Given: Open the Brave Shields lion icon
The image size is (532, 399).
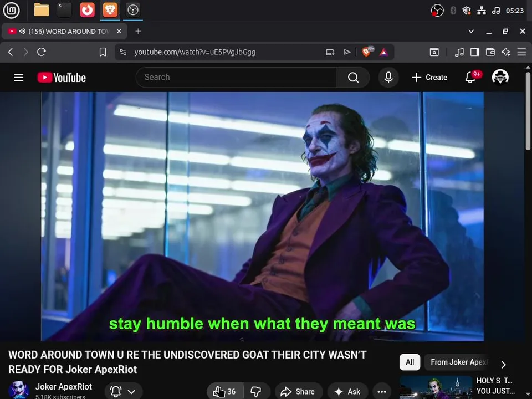Looking at the screenshot, I should click(367, 52).
